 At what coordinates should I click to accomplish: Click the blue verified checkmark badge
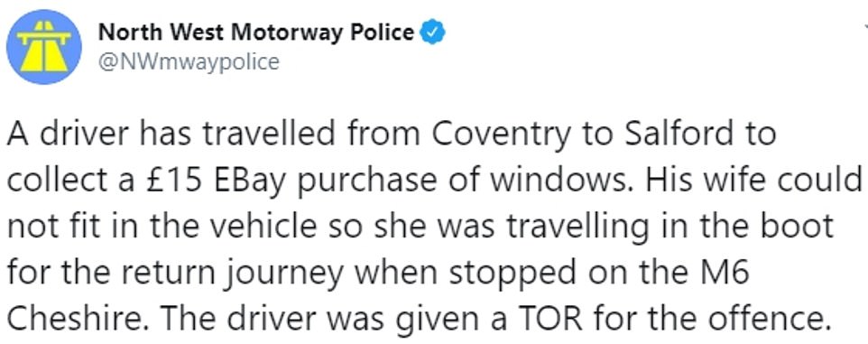pyautogui.click(x=432, y=33)
